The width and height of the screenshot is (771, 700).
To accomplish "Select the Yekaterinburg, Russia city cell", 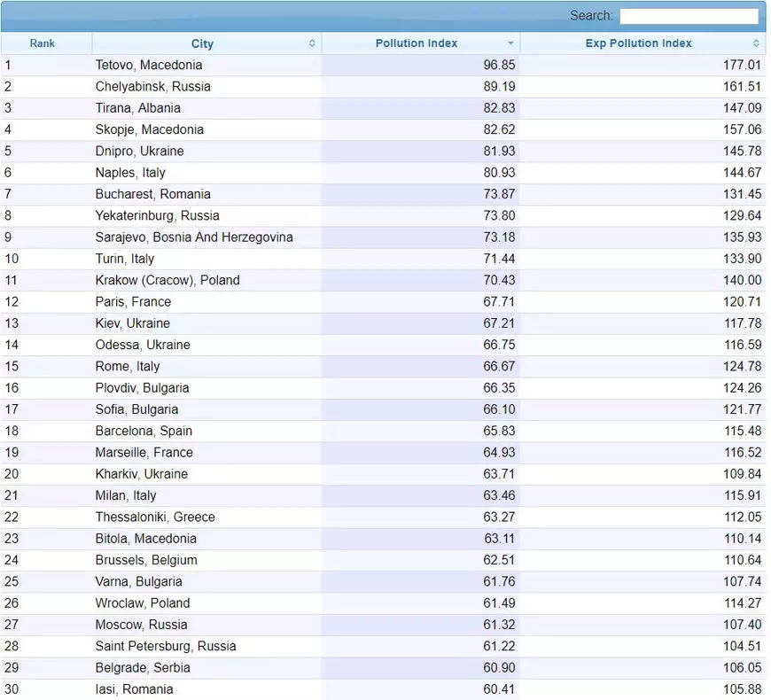I will pos(206,216).
